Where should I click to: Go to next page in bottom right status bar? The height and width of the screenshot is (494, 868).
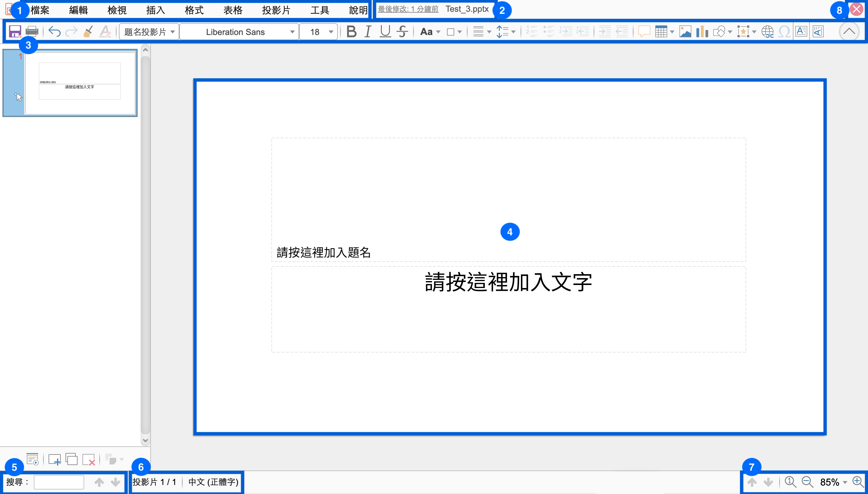point(768,482)
